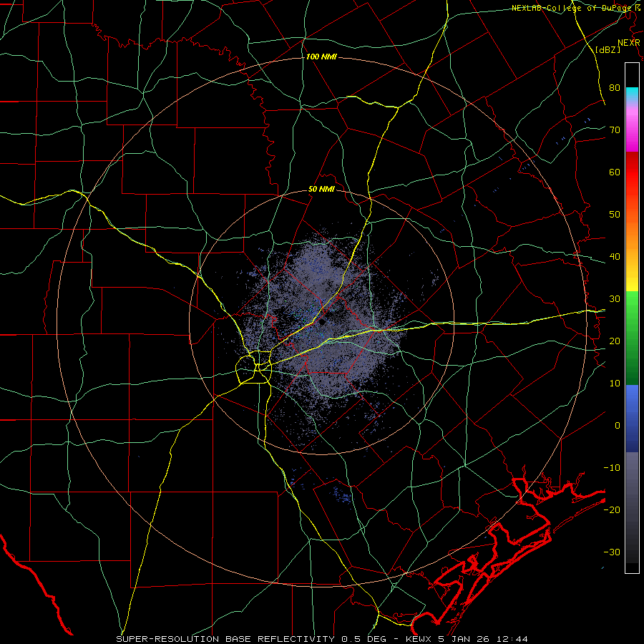Click the 70 dBZ scale value
This screenshot has height=644, width=644.
[x=615, y=130]
